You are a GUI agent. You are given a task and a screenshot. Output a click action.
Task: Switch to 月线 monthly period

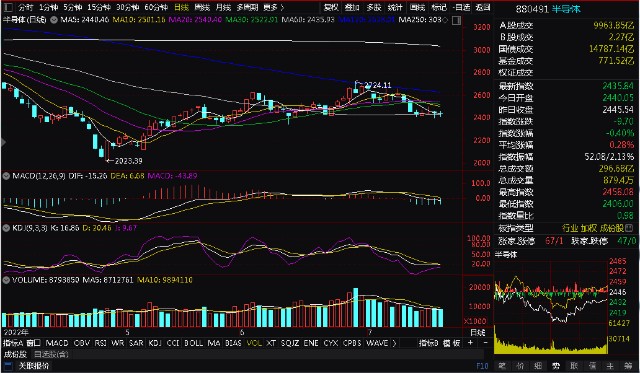223,7
